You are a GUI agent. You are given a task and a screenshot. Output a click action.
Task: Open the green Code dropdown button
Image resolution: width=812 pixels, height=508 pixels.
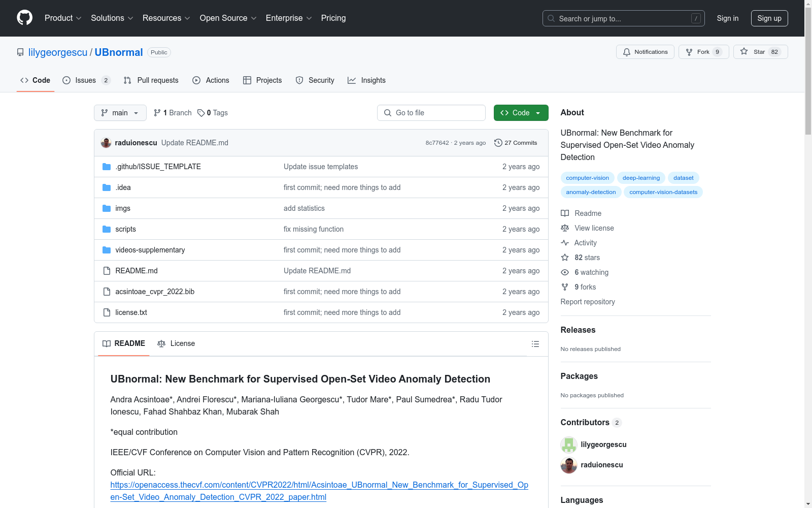click(521, 113)
